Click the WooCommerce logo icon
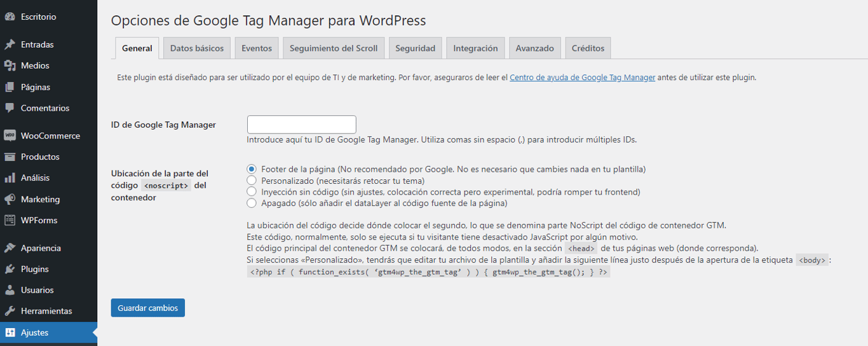868x346 pixels. click(x=10, y=135)
